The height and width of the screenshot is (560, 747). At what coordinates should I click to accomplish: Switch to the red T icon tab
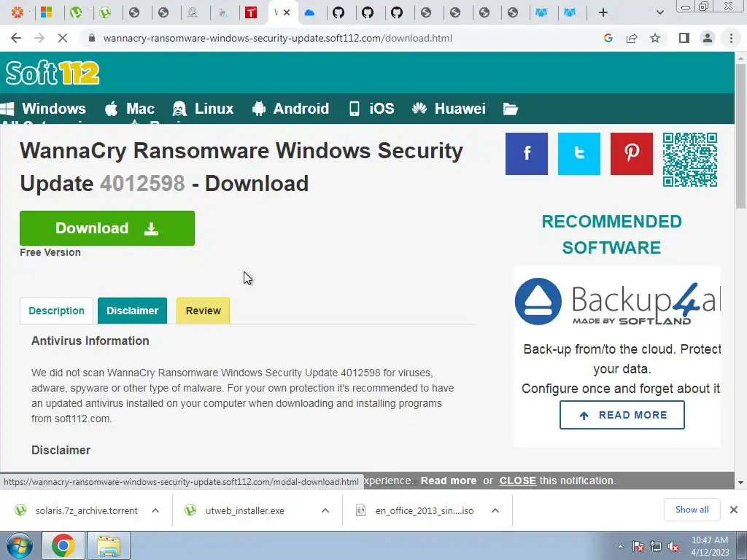click(251, 13)
